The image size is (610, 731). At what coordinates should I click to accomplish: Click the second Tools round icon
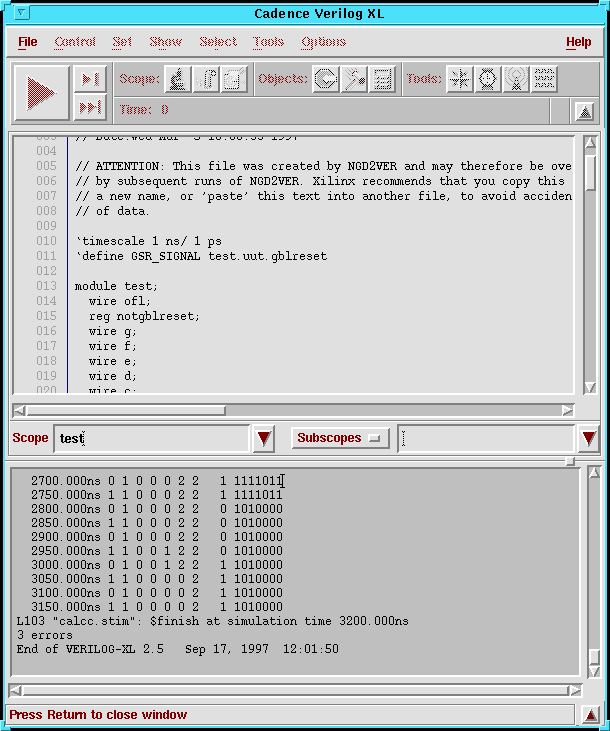(x=487, y=79)
